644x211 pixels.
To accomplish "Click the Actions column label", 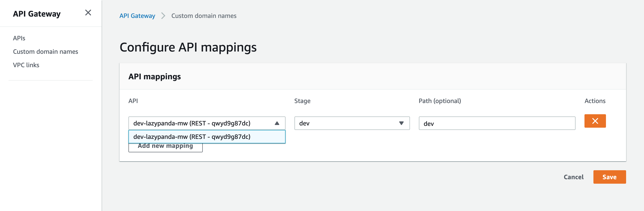I will tap(595, 101).
